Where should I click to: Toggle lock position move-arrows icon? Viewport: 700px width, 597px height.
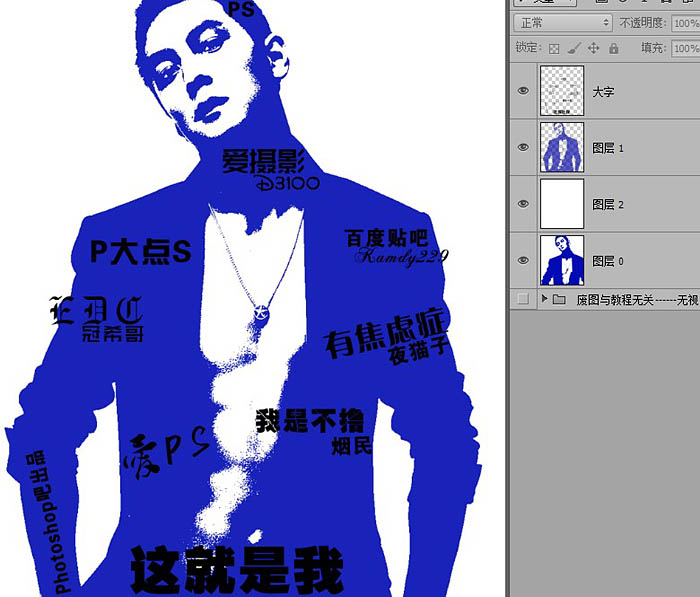593,48
